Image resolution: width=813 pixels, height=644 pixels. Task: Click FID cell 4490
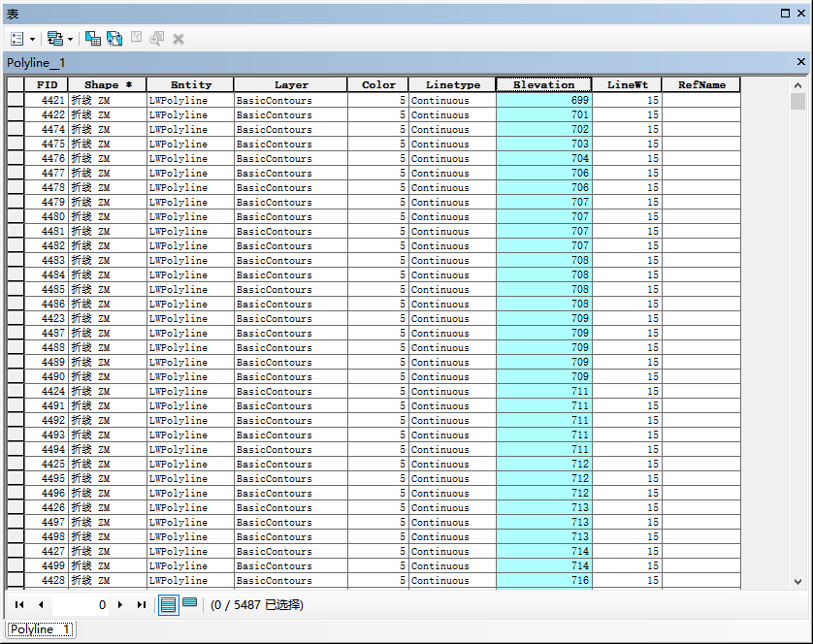click(x=47, y=376)
